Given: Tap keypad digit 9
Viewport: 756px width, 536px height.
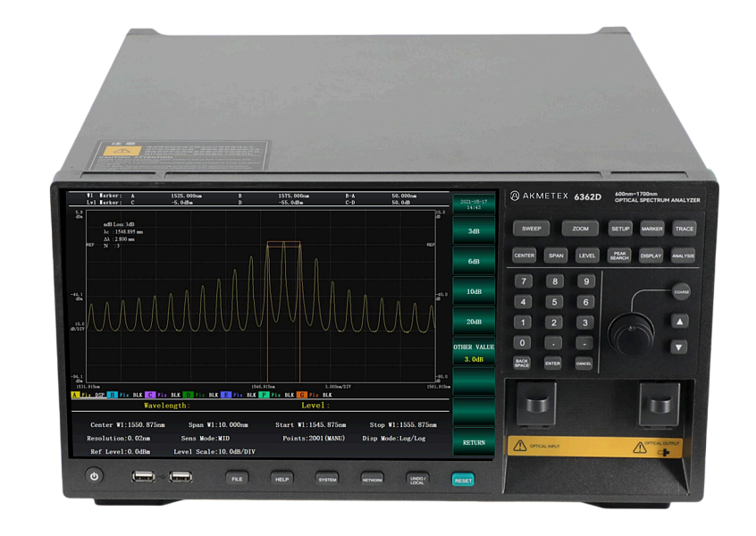Looking at the screenshot, I should coord(586,281).
